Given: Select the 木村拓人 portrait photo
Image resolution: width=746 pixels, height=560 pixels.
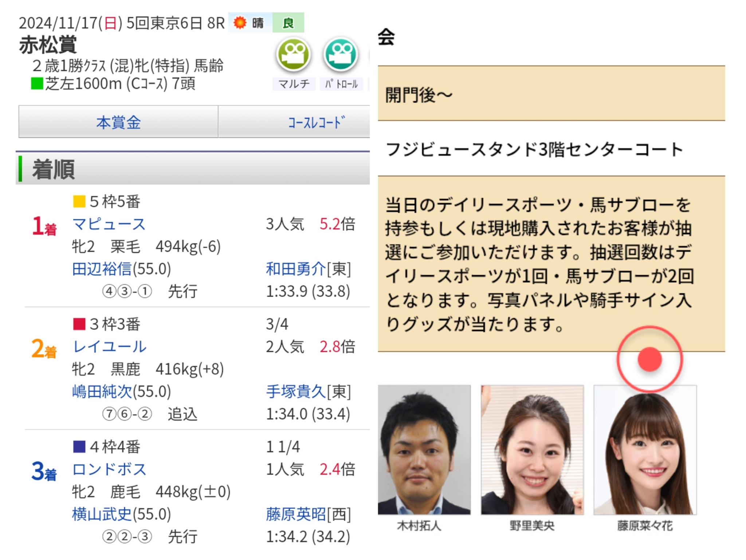Looking at the screenshot, I should [424, 450].
